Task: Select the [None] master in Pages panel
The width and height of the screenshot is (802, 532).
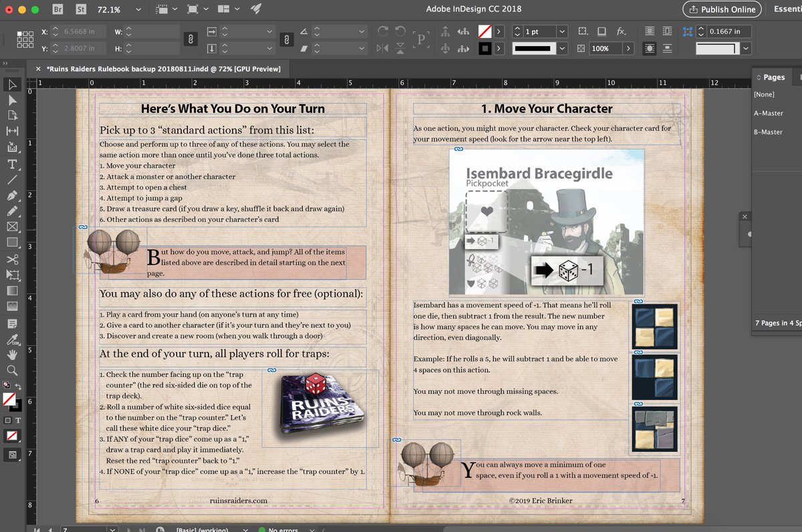Action: 764,94
